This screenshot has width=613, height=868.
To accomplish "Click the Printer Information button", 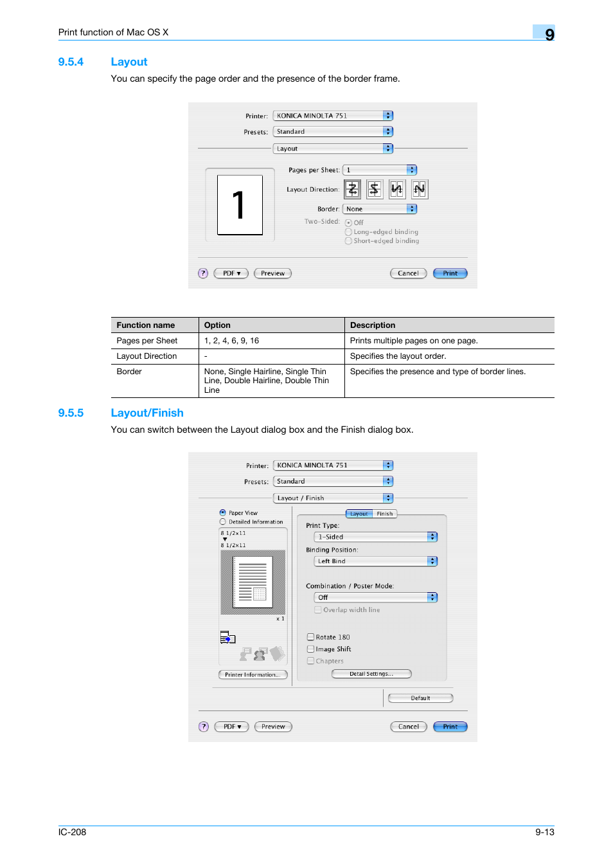I will (x=253, y=674).
